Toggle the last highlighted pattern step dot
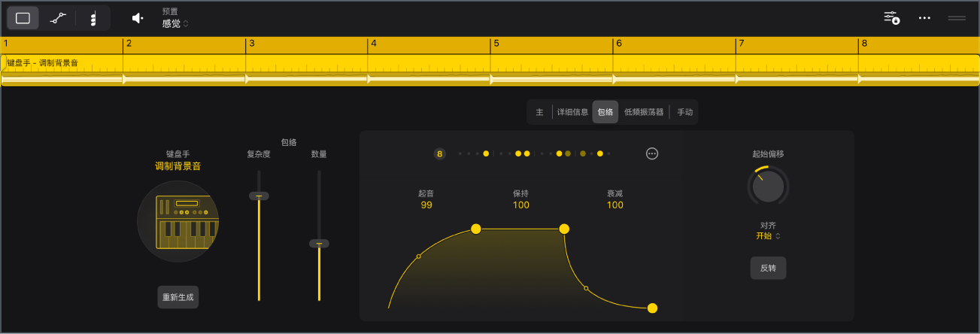This screenshot has width=980, height=334. click(600, 153)
